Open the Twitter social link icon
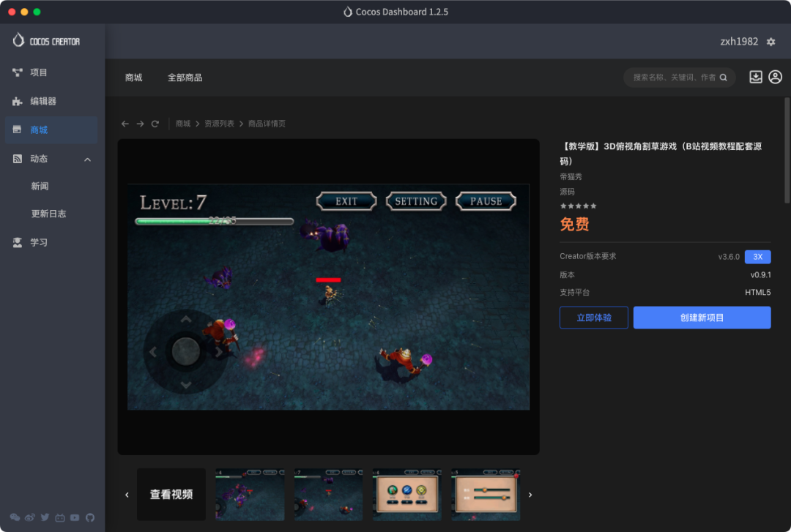The height and width of the screenshot is (532, 791). 45,517
